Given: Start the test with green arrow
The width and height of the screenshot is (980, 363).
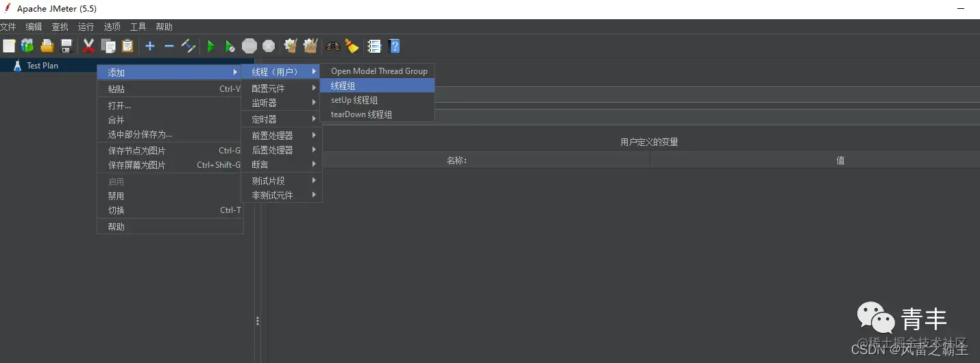Looking at the screenshot, I should 211,46.
